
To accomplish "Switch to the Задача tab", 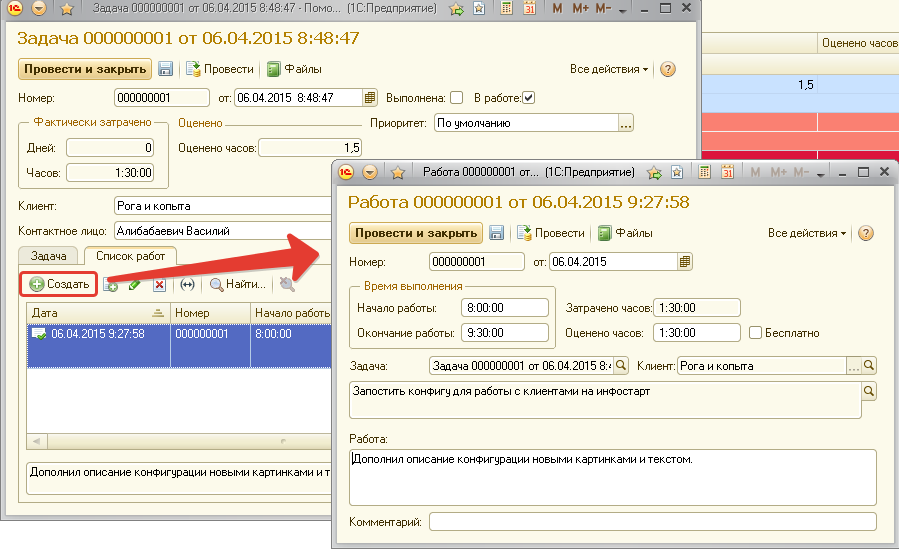I will coord(48,256).
